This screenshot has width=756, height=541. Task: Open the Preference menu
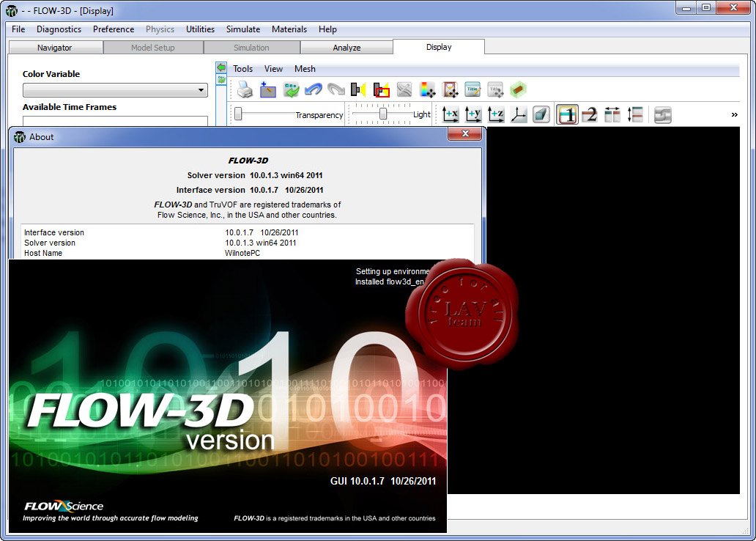pos(114,29)
